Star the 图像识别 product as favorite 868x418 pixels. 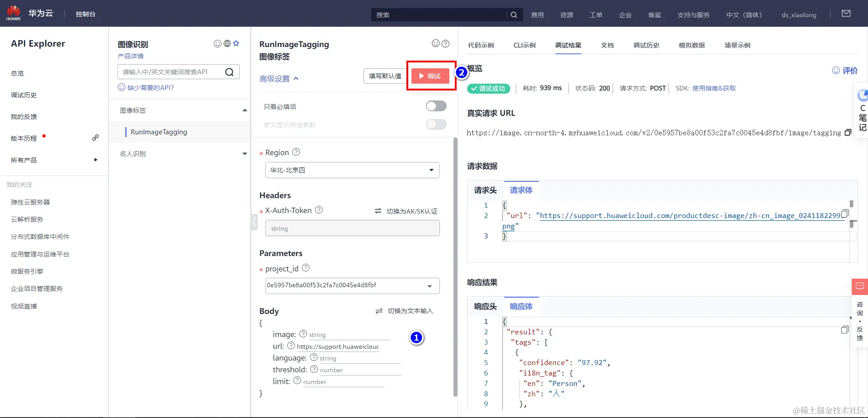236,43
